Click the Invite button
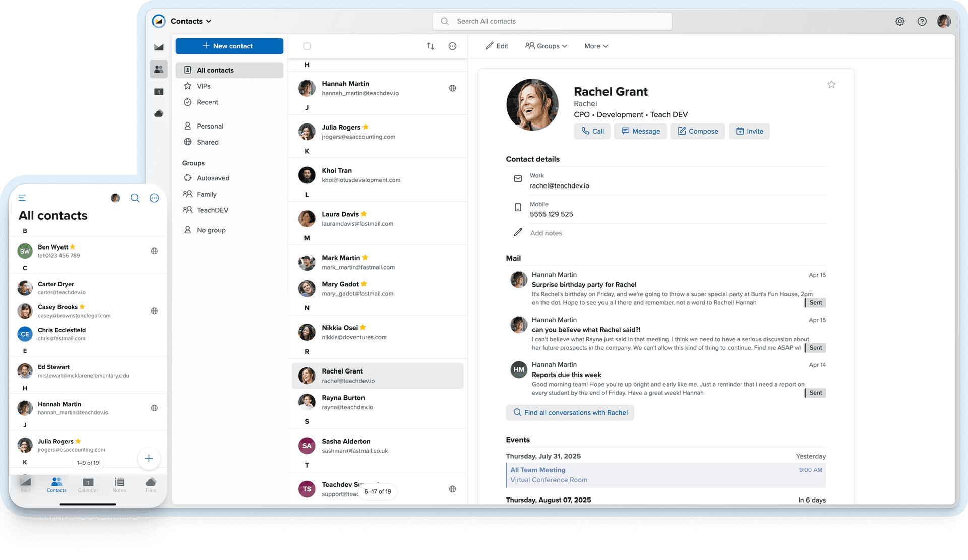The height and width of the screenshot is (560, 968). coord(749,131)
